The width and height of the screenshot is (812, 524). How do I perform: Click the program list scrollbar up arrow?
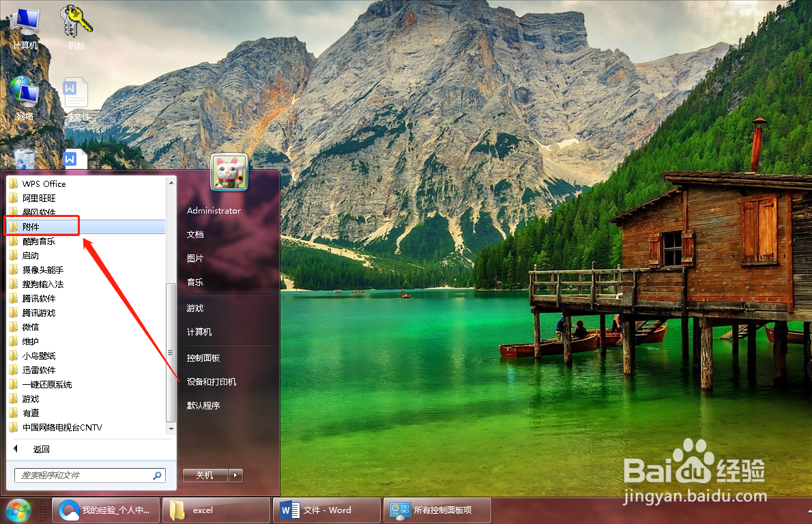pyautogui.click(x=171, y=182)
